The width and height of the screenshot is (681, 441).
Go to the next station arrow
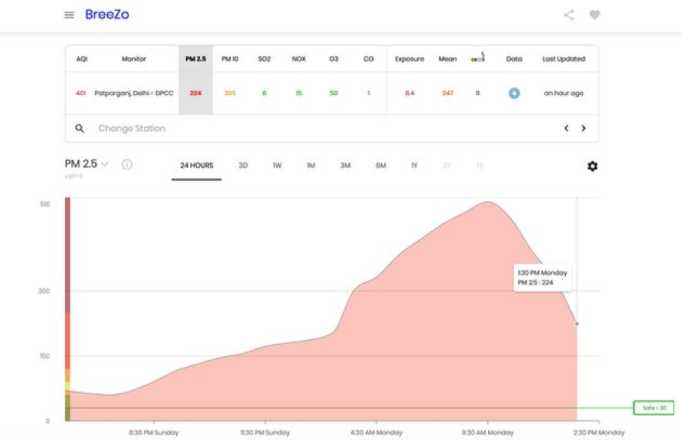point(584,128)
